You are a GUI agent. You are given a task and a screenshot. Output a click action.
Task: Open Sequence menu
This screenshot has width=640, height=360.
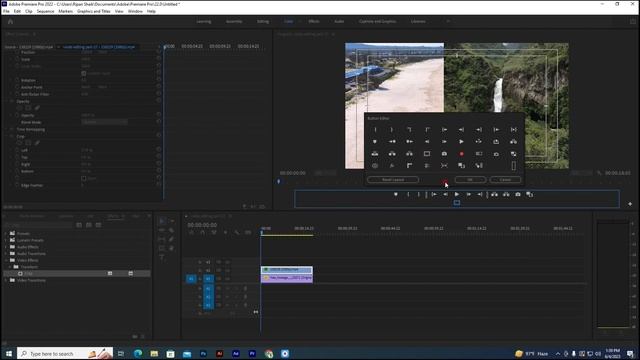[45, 11]
